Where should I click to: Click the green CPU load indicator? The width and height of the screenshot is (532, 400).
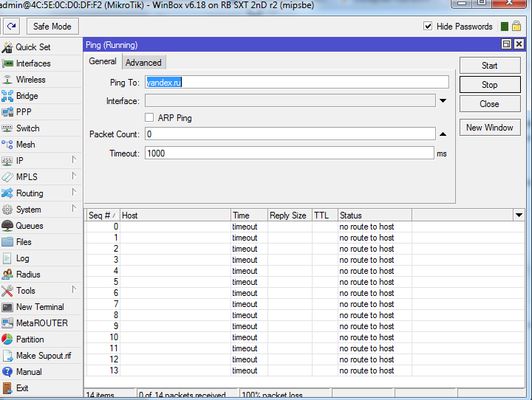coord(505,27)
